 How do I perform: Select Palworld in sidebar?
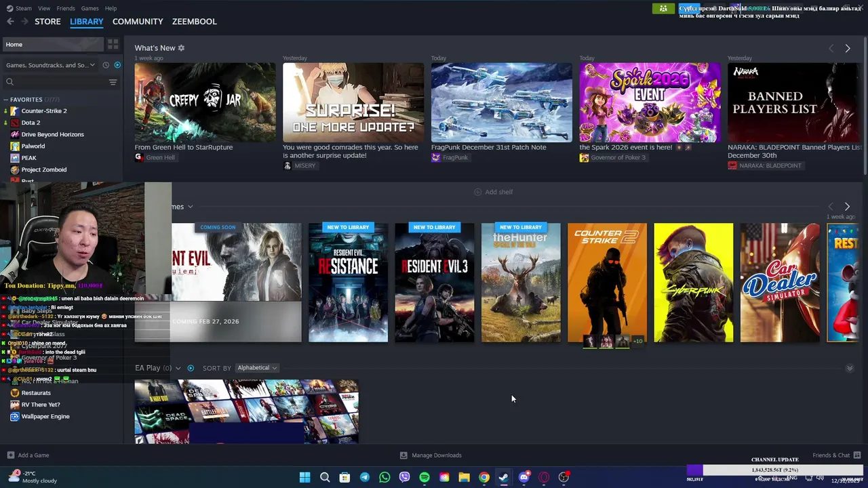point(33,146)
